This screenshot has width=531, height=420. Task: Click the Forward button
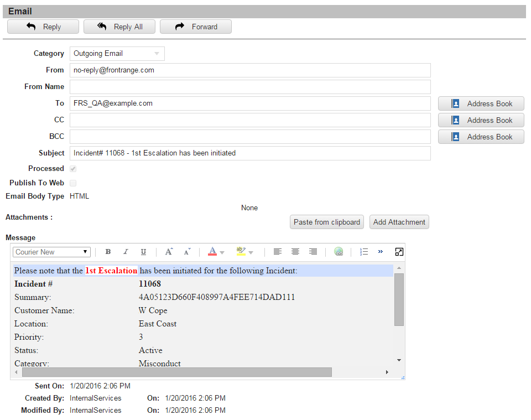click(x=196, y=27)
